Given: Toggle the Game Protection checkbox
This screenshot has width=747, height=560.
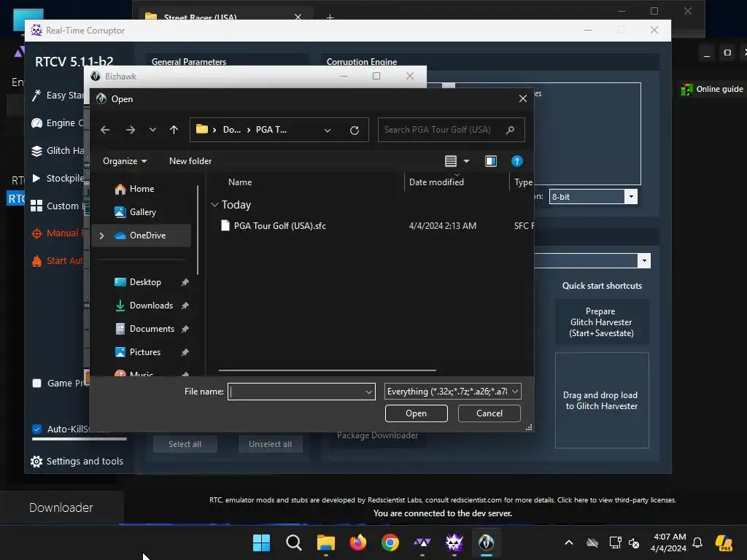Looking at the screenshot, I should 36,383.
